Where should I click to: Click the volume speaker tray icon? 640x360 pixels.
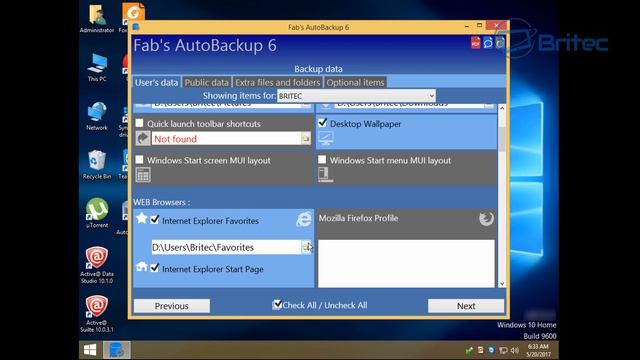click(x=515, y=350)
